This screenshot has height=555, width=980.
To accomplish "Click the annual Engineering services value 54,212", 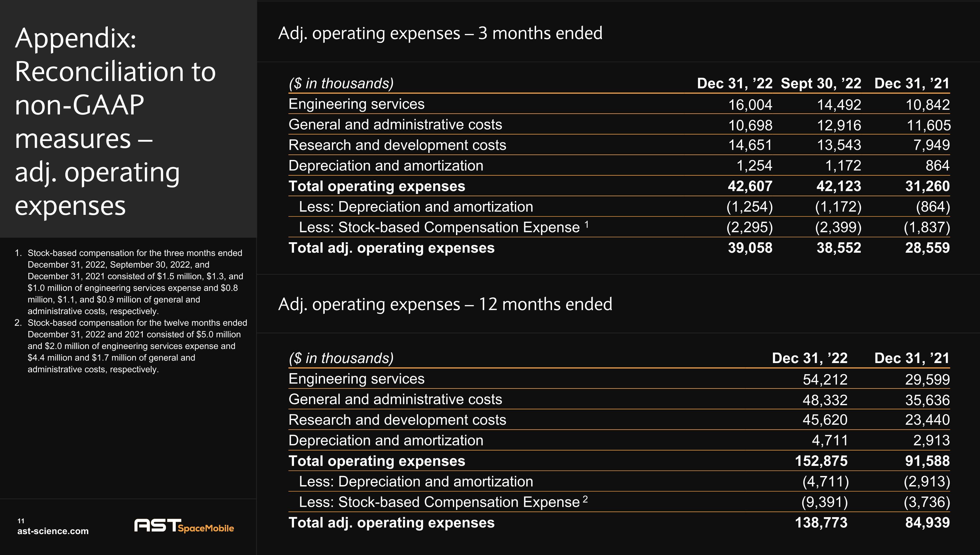I will [825, 379].
